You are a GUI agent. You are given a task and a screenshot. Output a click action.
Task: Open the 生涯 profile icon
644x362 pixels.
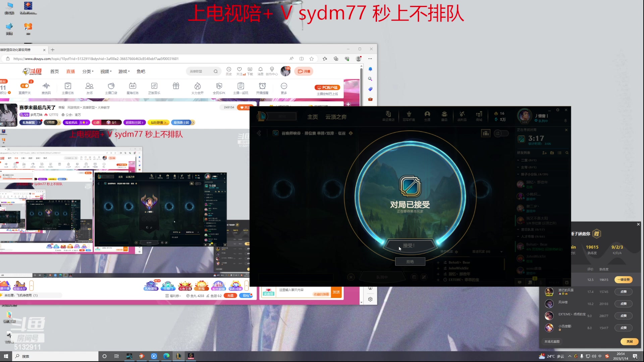pos(427,116)
